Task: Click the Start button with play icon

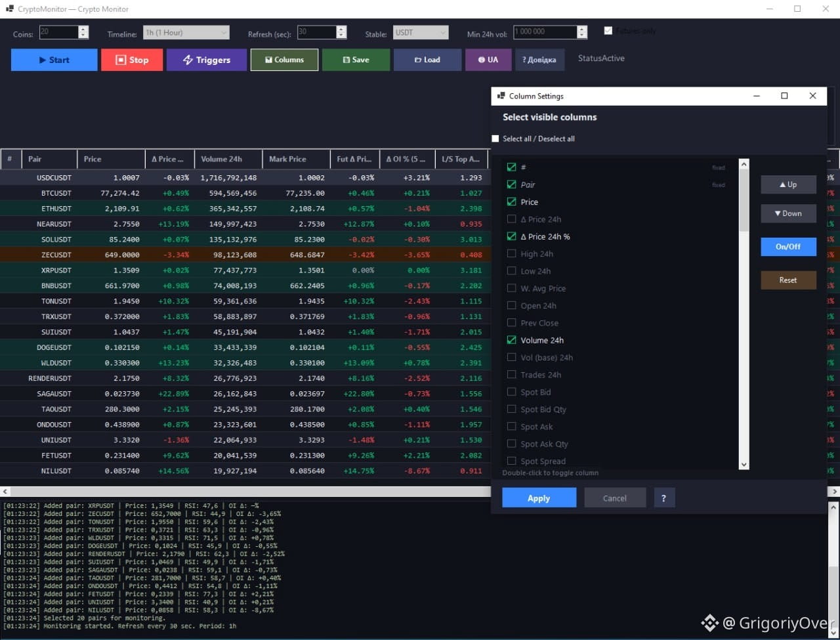Action: tap(54, 60)
